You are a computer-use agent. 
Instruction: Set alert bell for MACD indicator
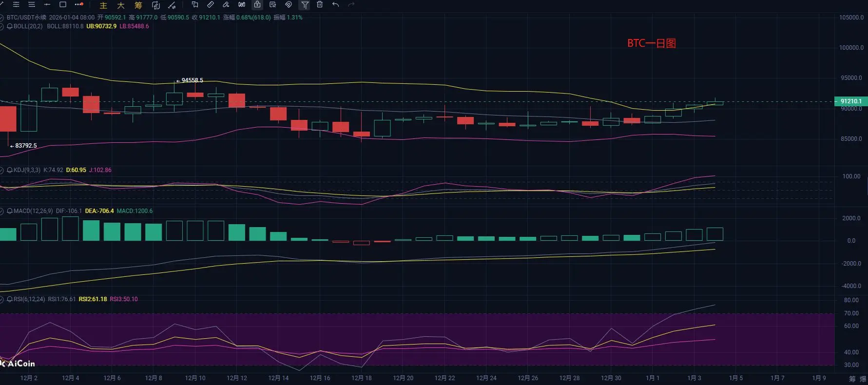(10, 211)
